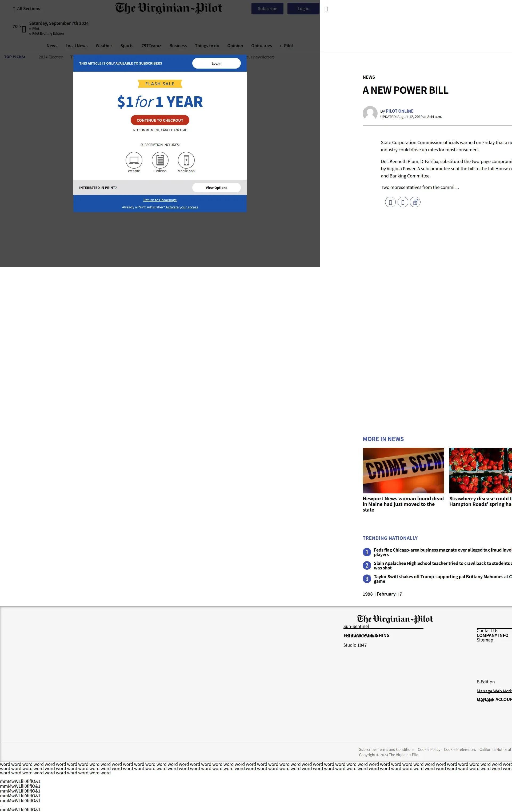Click View Options for print
Image resolution: width=512 pixels, height=812 pixels.
coord(216,188)
